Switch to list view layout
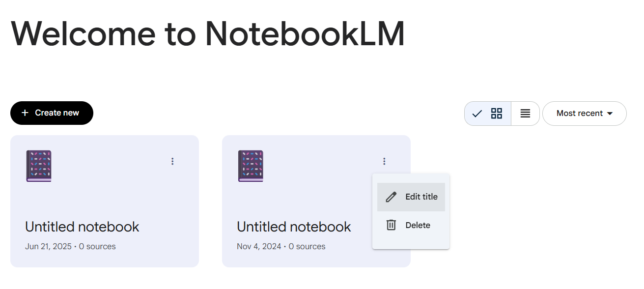The image size is (644, 289). pyautogui.click(x=525, y=114)
